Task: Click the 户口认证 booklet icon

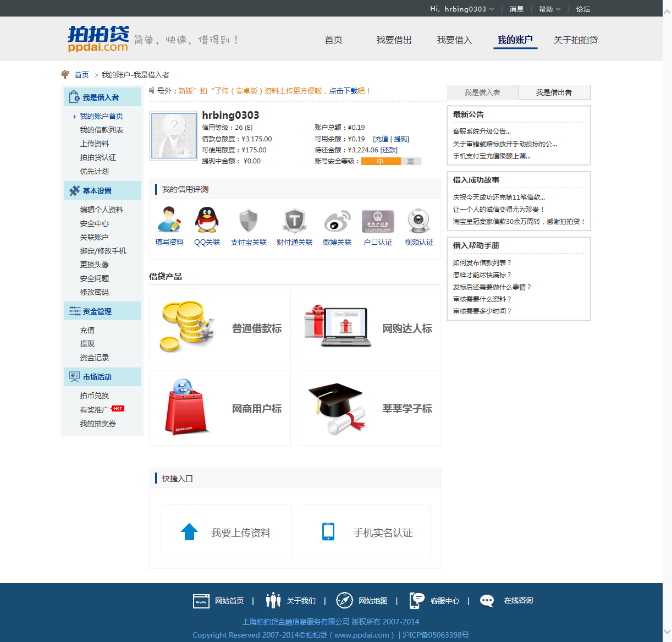Action: point(378,221)
